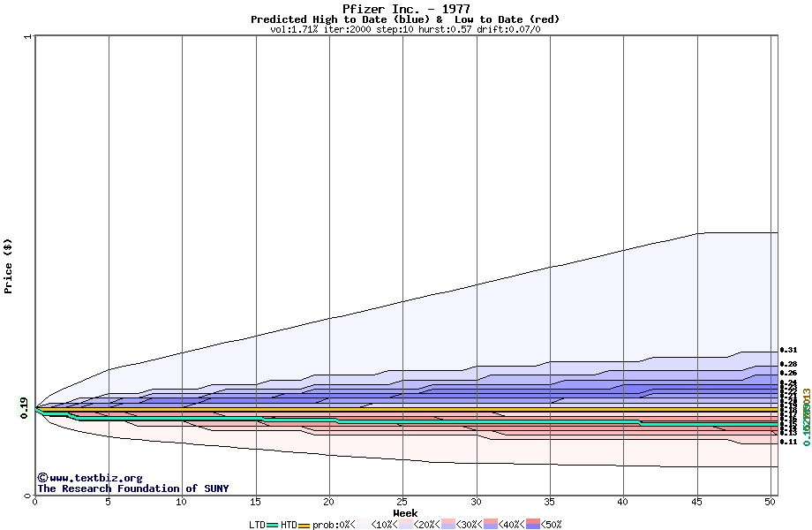
Task: Click the chart title 'Pfizer Inc. - 1977'
Action: 406,9
